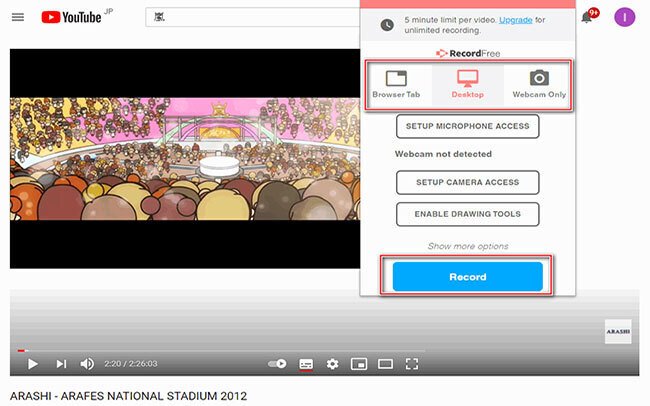Toggle the autoplay switch
This screenshot has height=406, width=650.
pos(277,364)
